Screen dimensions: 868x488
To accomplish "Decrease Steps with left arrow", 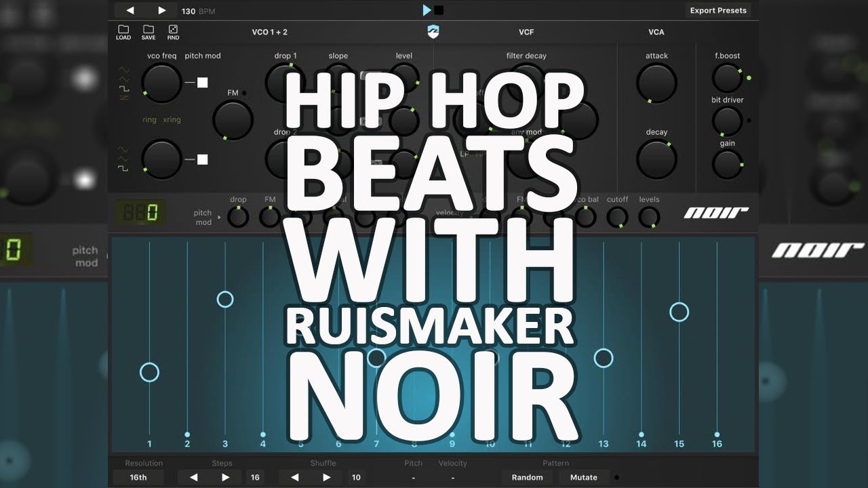I will click(x=193, y=477).
